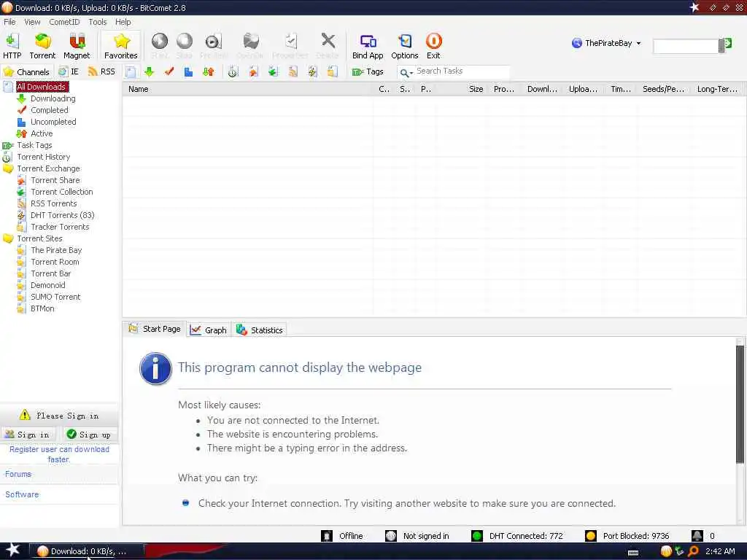Click RSS Torrents small toolbar icon
The image size is (747, 560).
click(293, 72)
